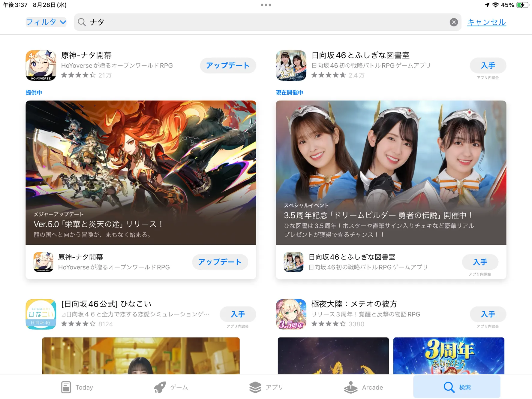Tap the magnifying glass icon in the search bar
Screen dimensions: 532x399
[x=82, y=22]
